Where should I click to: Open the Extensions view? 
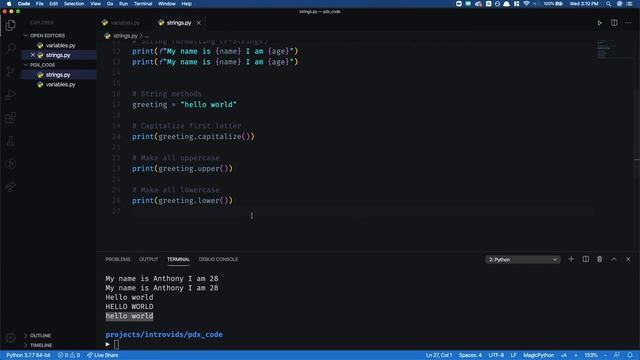11,118
